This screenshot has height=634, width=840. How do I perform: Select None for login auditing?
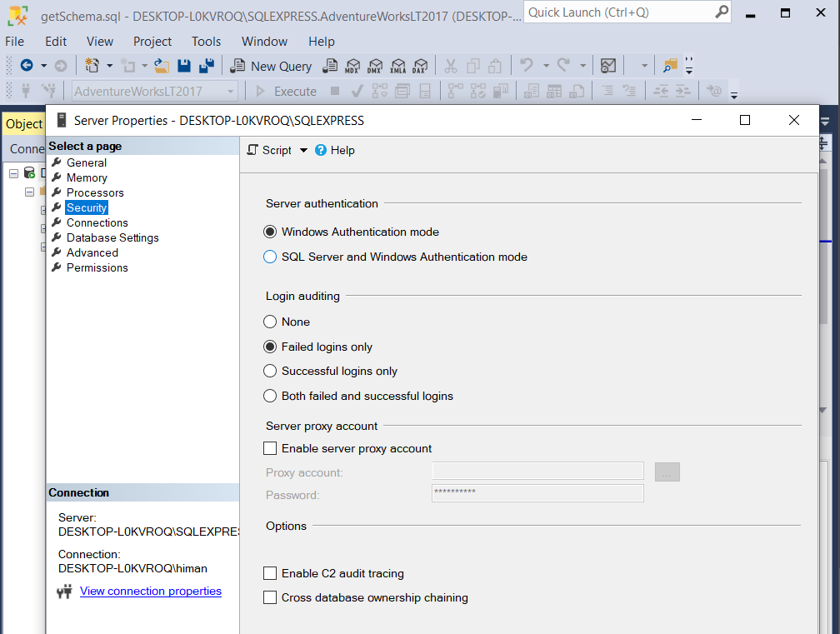[270, 322]
